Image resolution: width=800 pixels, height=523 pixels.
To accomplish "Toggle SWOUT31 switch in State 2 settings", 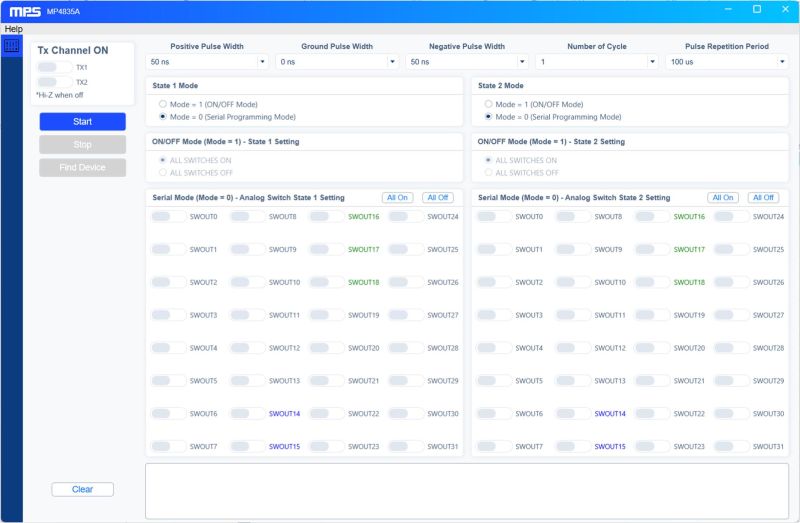I will 731,447.
